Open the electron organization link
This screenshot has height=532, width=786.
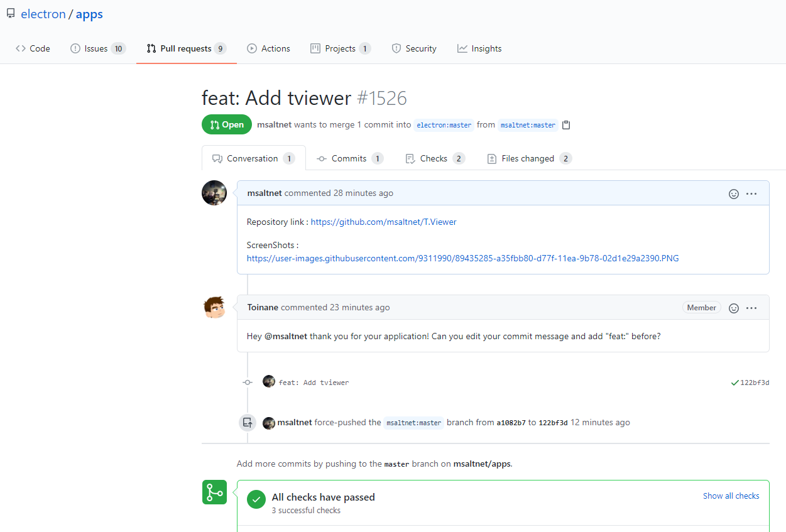click(43, 14)
